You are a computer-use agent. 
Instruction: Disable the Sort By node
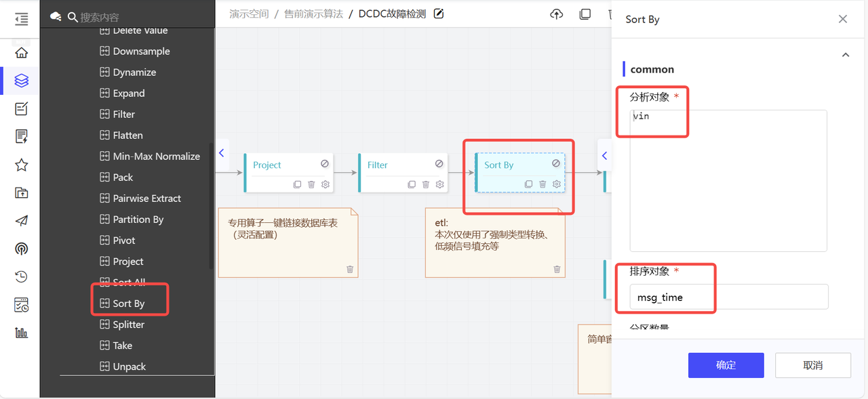(556, 164)
